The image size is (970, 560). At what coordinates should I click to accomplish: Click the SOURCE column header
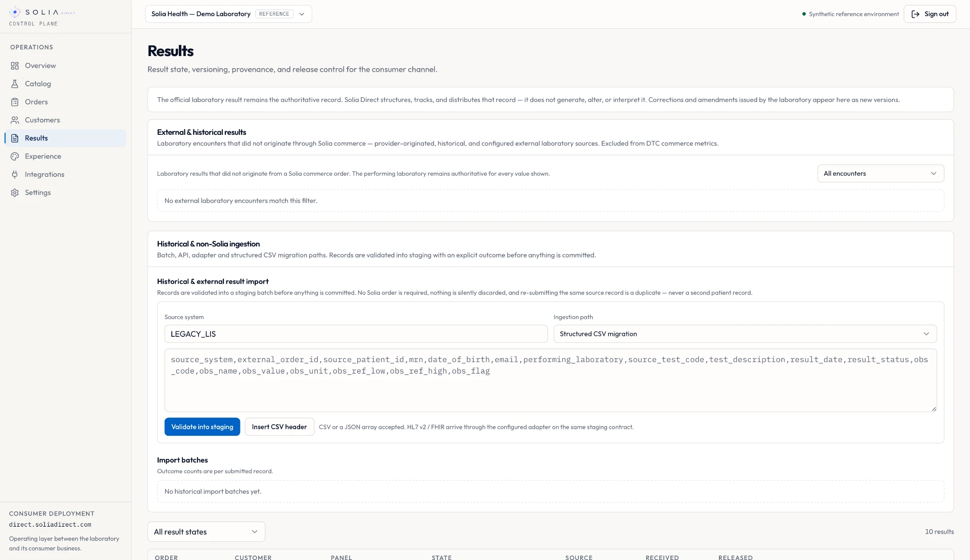579,557
